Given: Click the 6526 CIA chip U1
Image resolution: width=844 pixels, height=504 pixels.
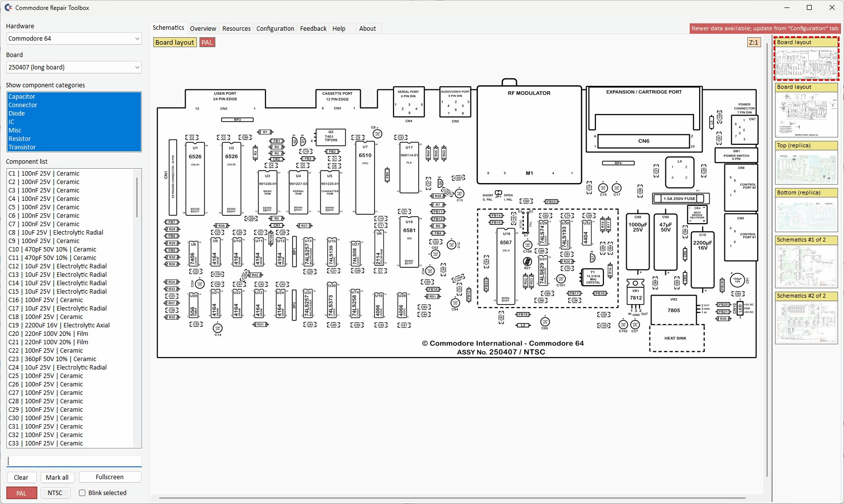Looking at the screenshot, I should (195, 178).
